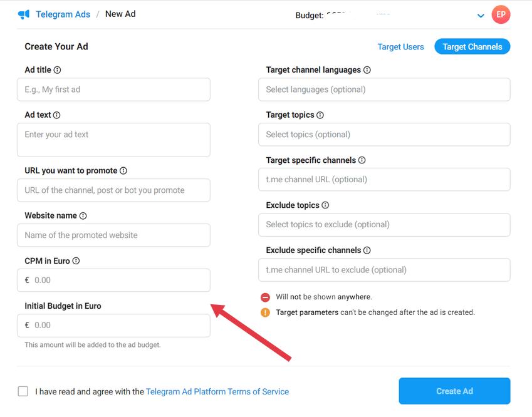532x417 pixels.
Task: Focus the Initial Budget in Euro field
Action: [113, 326]
